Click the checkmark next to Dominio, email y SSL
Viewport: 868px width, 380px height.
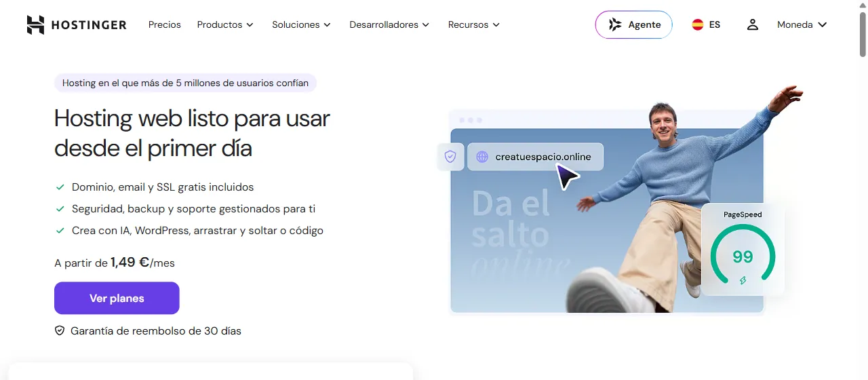click(60, 187)
